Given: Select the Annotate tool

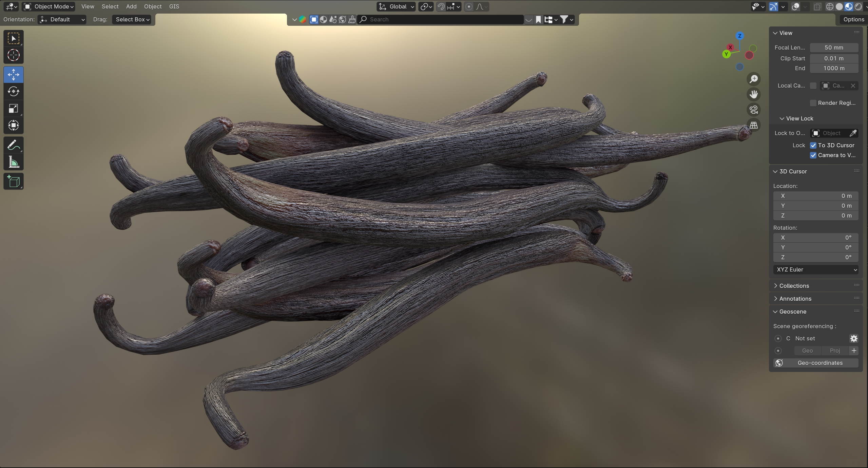Looking at the screenshot, I should click(14, 145).
